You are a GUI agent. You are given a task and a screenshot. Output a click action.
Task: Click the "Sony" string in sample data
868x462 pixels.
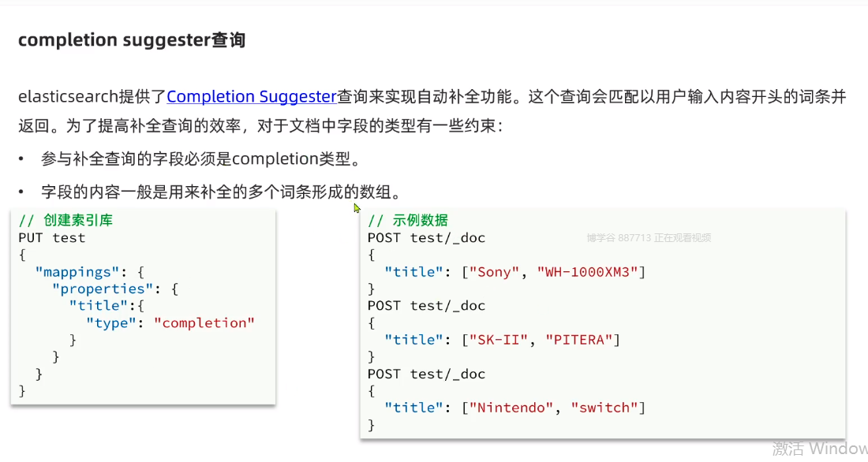495,272
